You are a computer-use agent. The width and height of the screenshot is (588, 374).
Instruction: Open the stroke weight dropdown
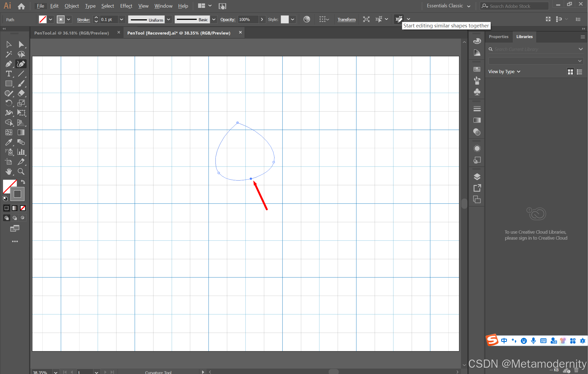122,19
